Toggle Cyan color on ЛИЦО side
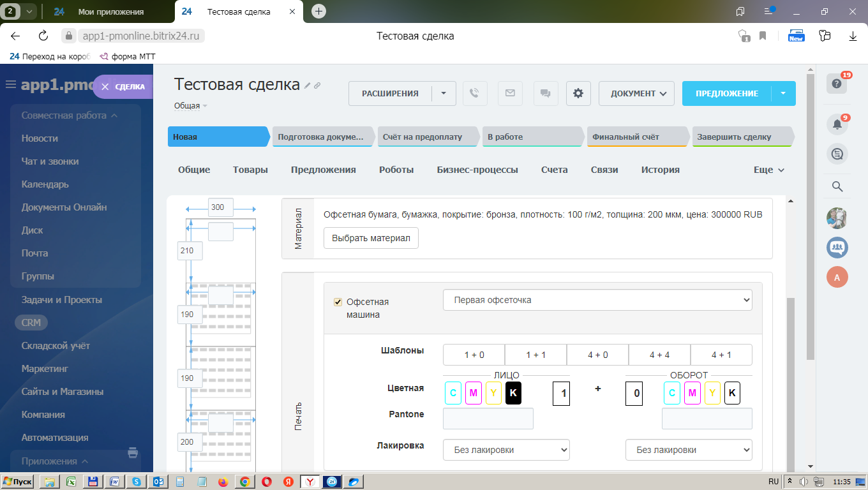 453,393
